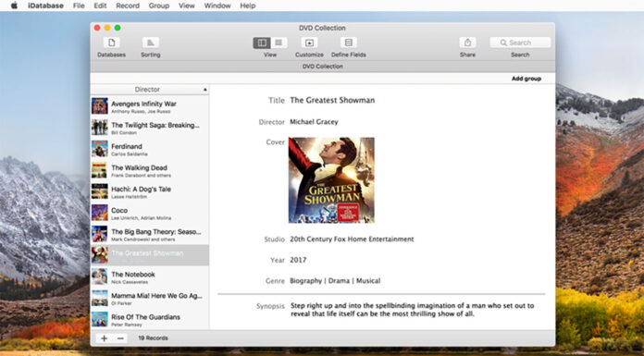The image size is (644, 356).
Task: Switch to split detail view icon
Action: 262,43
